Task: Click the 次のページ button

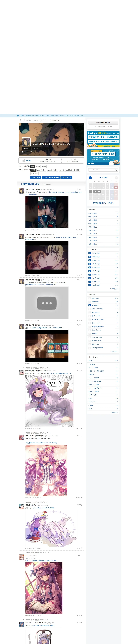Action: coord(67,178)
